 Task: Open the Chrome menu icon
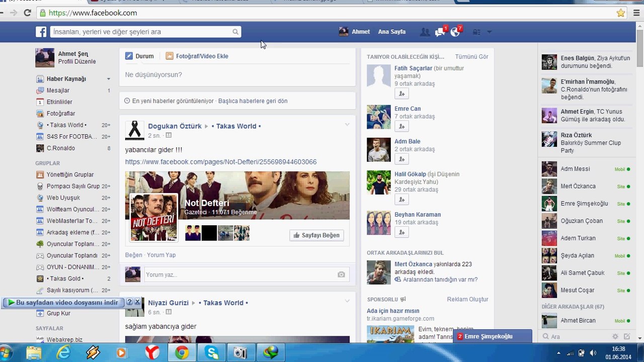[636, 13]
